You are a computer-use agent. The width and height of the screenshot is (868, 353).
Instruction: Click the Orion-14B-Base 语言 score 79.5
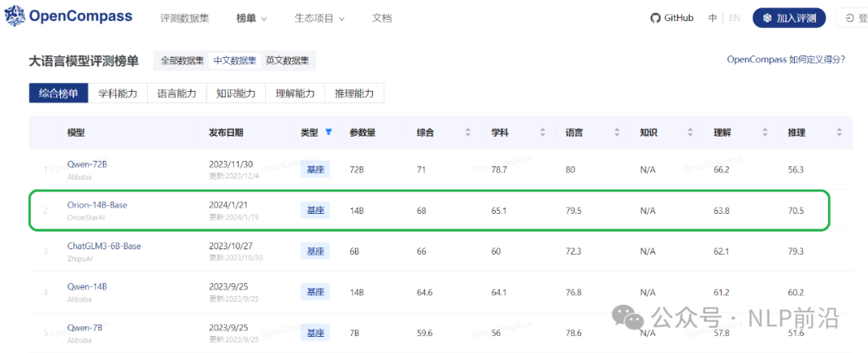tap(574, 211)
